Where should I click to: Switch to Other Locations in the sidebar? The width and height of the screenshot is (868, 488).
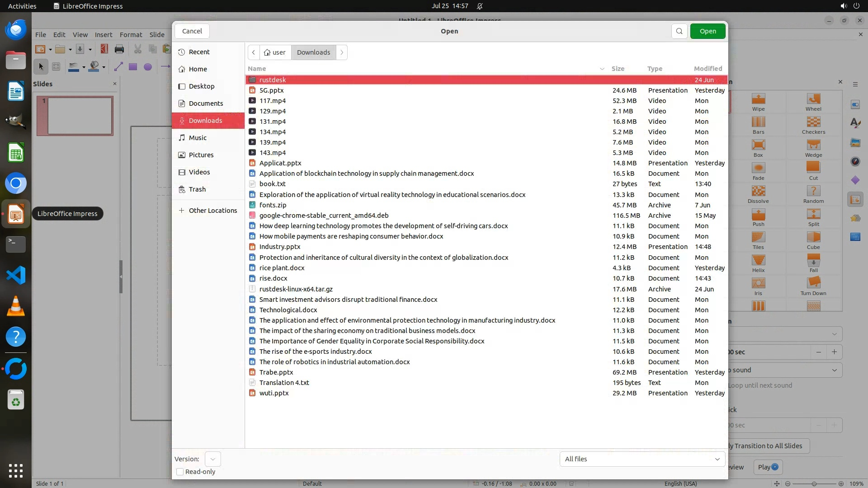(212, 211)
